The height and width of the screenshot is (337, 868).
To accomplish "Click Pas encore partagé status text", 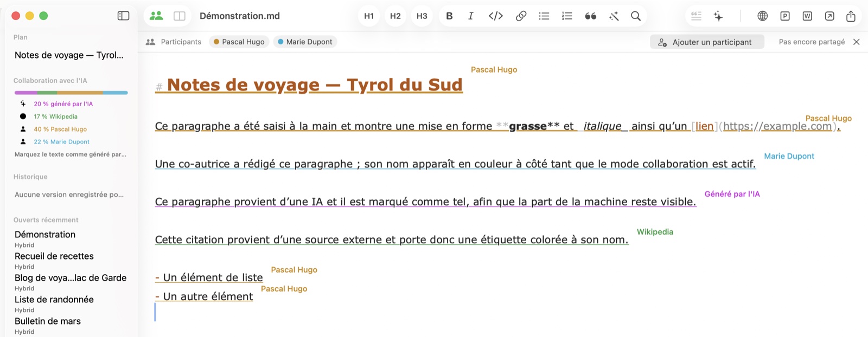I will point(812,42).
